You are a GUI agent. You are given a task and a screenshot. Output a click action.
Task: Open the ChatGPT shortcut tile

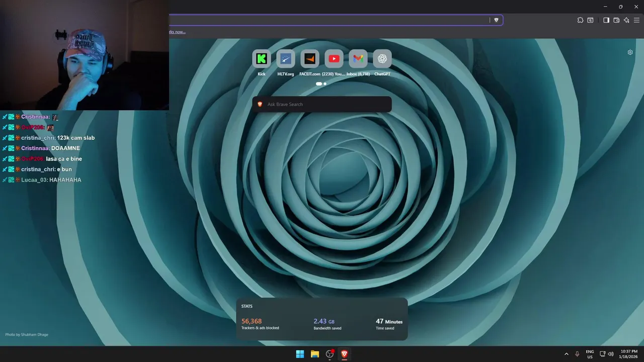(x=382, y=59)
